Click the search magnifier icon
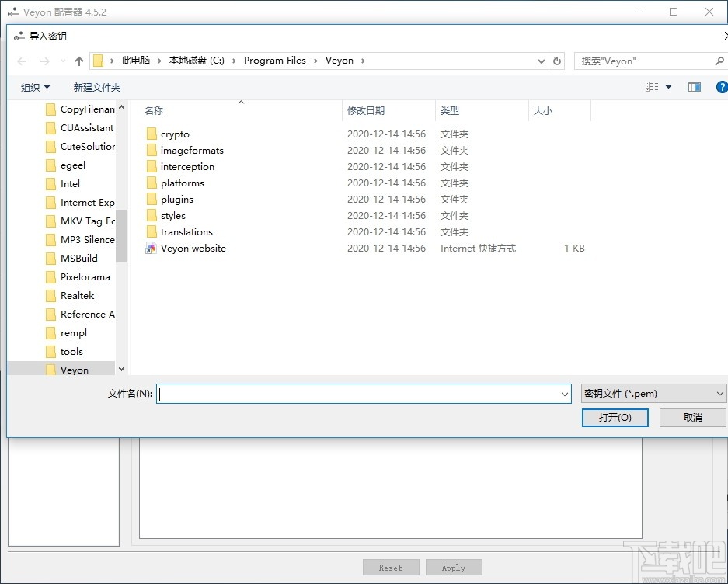728x584 pixels. pyautogui.click(x=719, y=61)
